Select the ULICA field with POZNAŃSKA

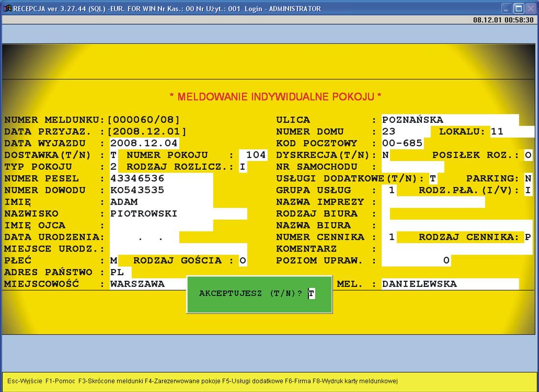[x=449, y=120]
